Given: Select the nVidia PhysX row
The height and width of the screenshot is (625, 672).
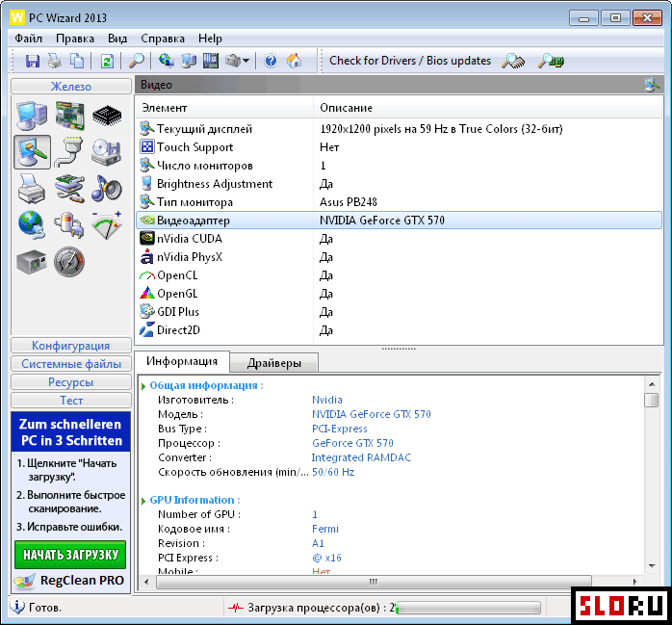Looking at the screenshot, I should tap(399, 257).
